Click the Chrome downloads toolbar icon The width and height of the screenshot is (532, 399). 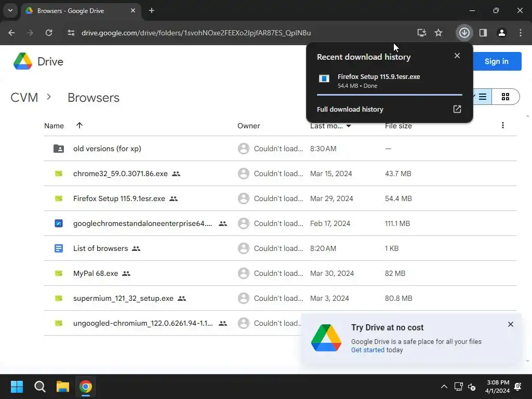(x=464, y=33)
